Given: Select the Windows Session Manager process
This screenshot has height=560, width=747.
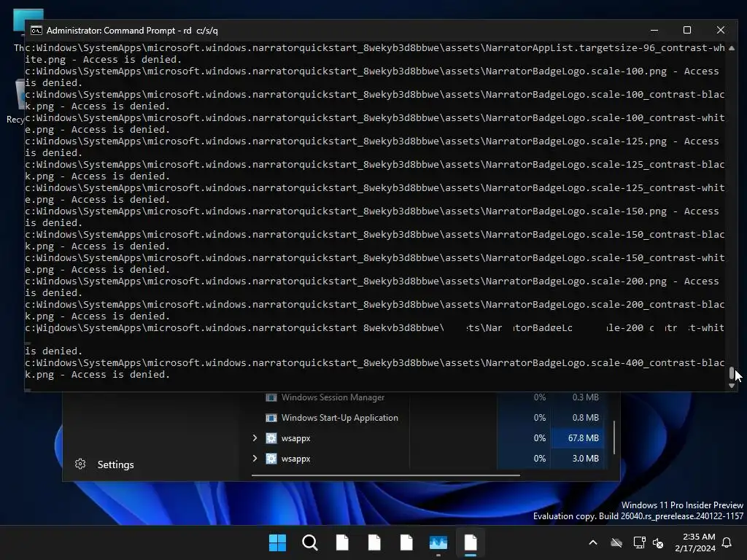Looking at the screenshot, I should (333, 397).
